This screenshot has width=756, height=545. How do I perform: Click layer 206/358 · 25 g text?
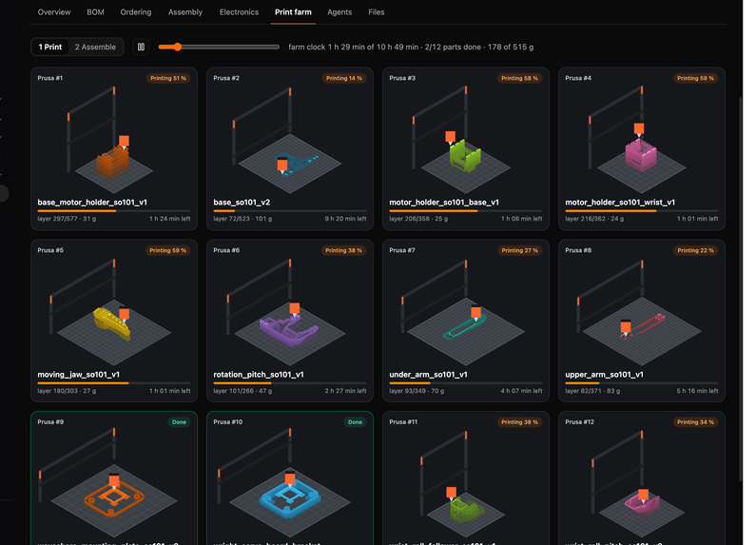(x=418, y=219)
